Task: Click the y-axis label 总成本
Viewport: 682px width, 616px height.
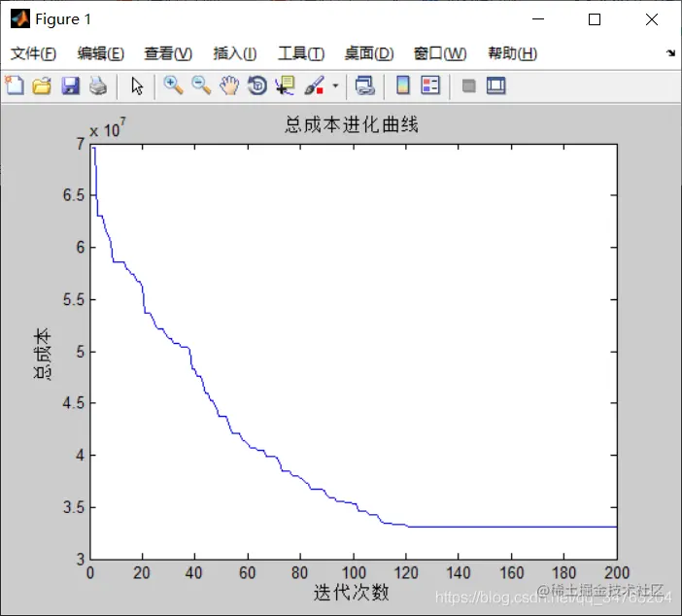Action: click(x=42, y=355)
